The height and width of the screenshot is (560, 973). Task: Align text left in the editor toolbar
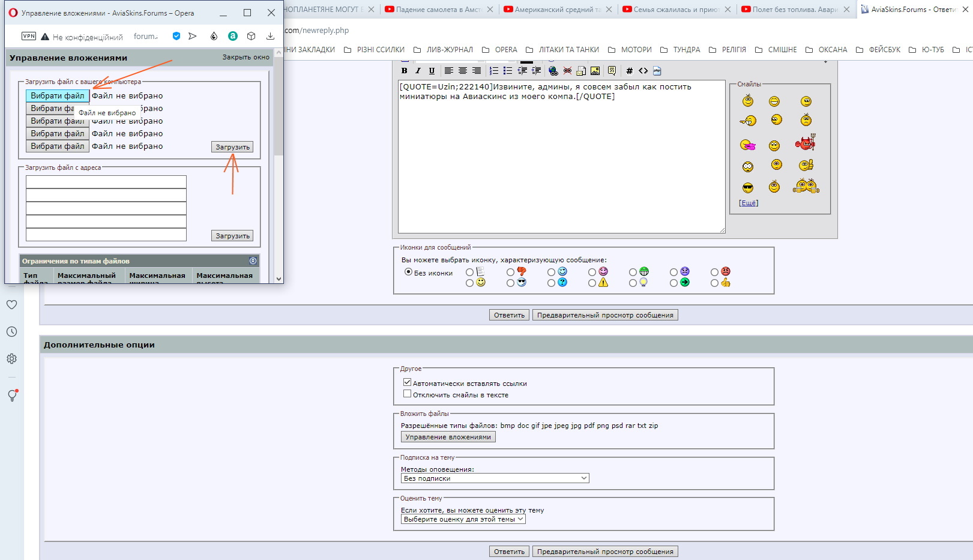click(448, 71)
